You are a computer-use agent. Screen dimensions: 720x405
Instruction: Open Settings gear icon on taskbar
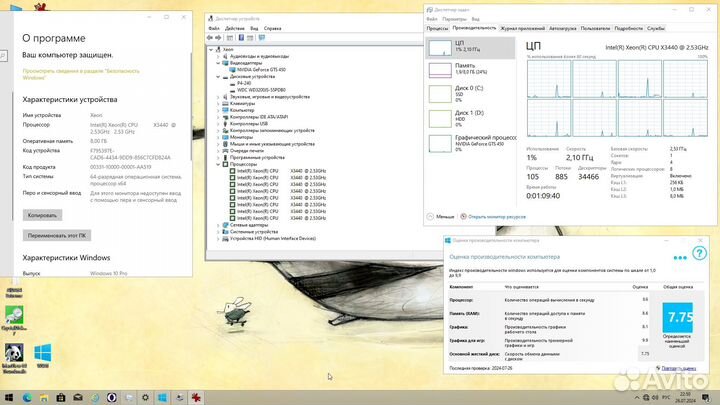click(x=146, y=398)
